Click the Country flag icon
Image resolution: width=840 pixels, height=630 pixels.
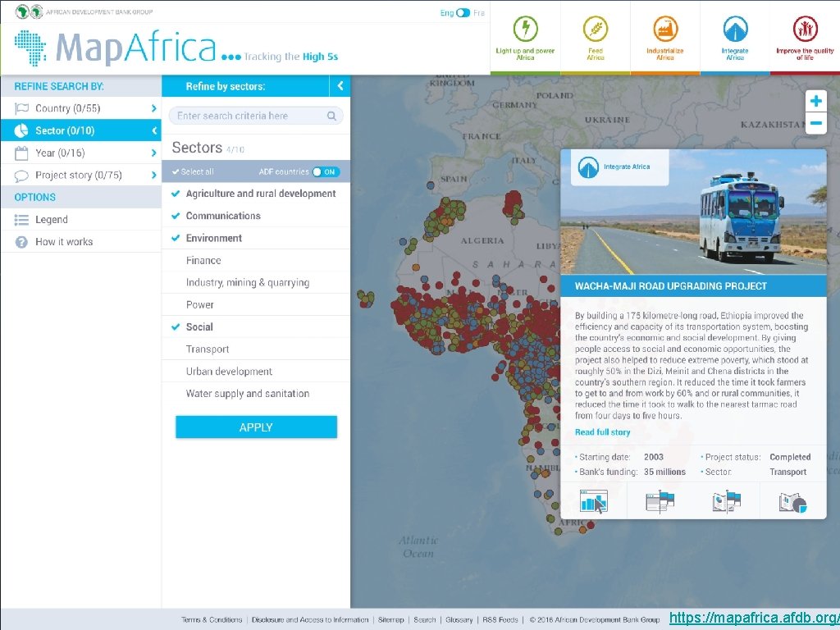(21, 108)
